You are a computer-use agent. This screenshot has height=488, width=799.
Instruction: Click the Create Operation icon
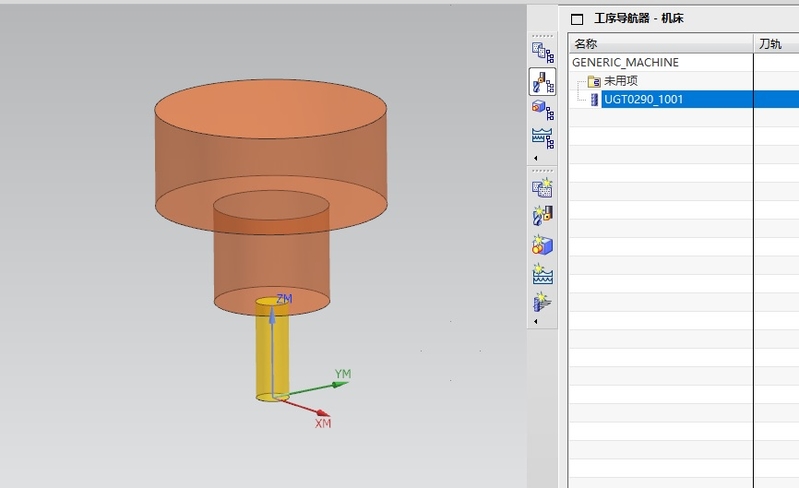point(542,301)
